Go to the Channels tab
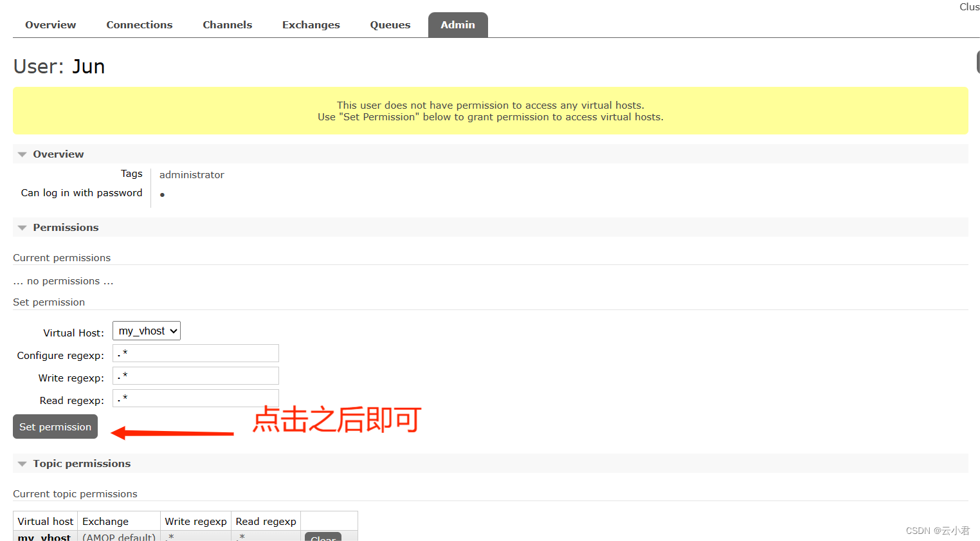This screenshot has height=541, width=980. coord(227,25)
